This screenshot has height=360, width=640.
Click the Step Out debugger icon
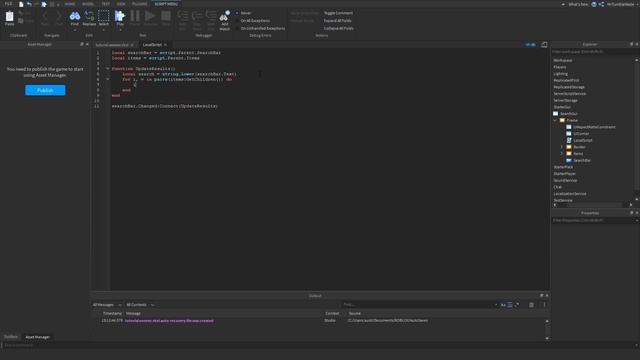click(211, 16)
